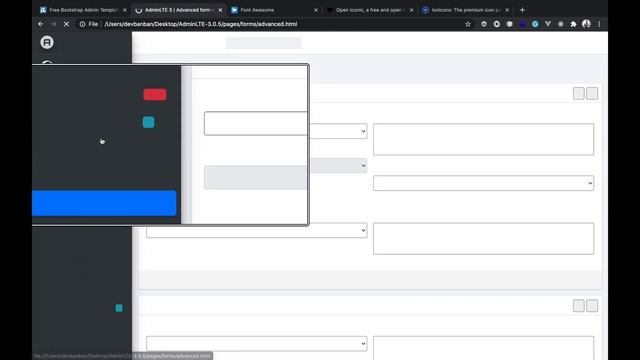Click the Ionicons tab favicon
The image size is (640, 360).
425,10
